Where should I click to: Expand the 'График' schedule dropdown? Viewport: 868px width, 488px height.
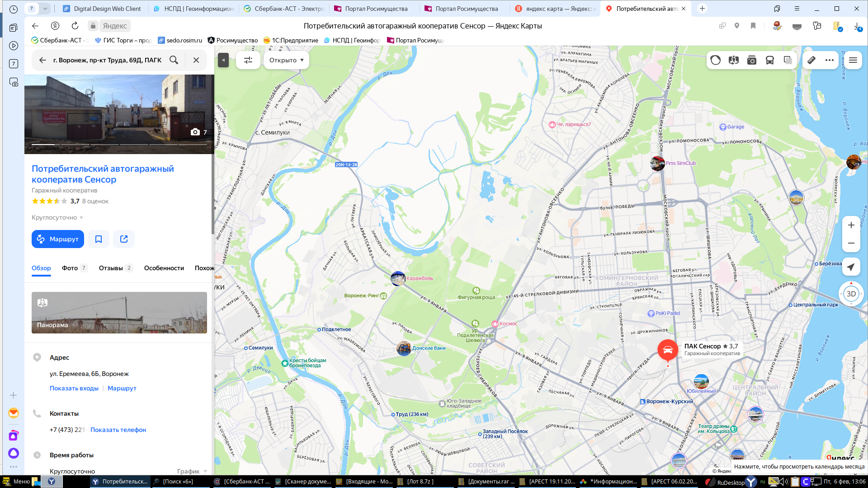click(x=192, y=471)
